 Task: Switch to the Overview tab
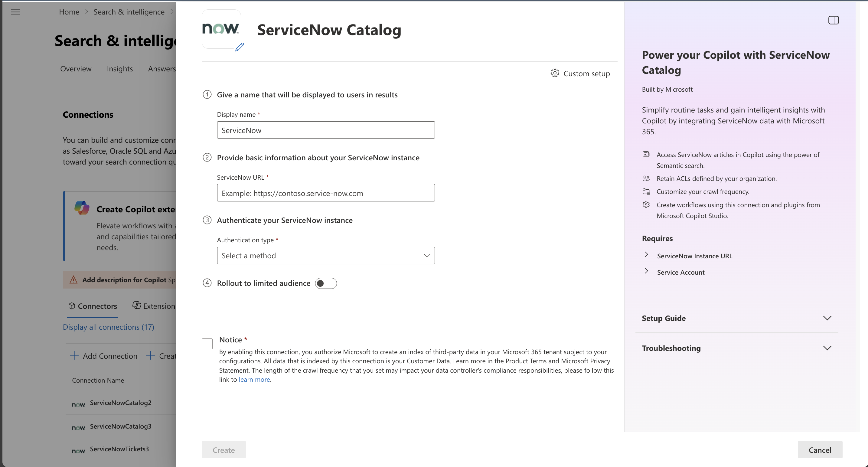76,69
